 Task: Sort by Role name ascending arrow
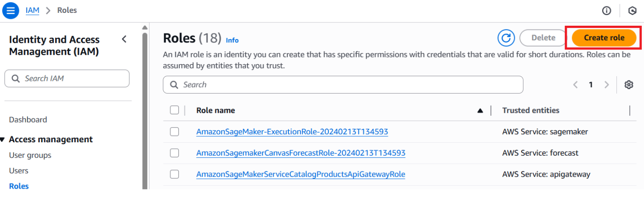coord(480,110)
